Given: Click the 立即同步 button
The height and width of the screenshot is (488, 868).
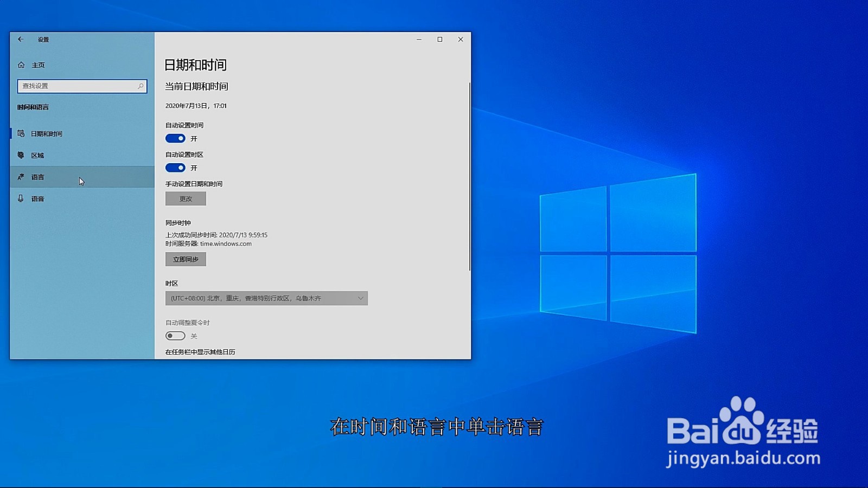Looking at the screenshot, I should (x=186, y=259).
